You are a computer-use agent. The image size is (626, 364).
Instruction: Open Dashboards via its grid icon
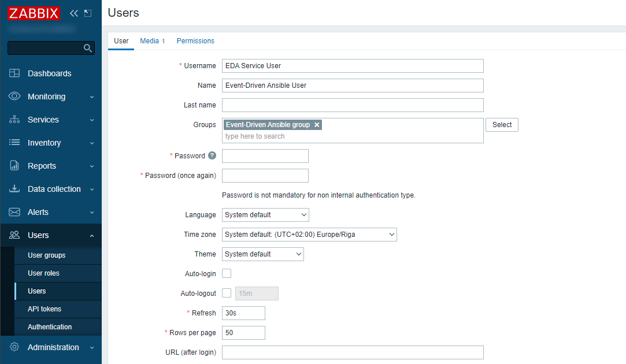14,73
